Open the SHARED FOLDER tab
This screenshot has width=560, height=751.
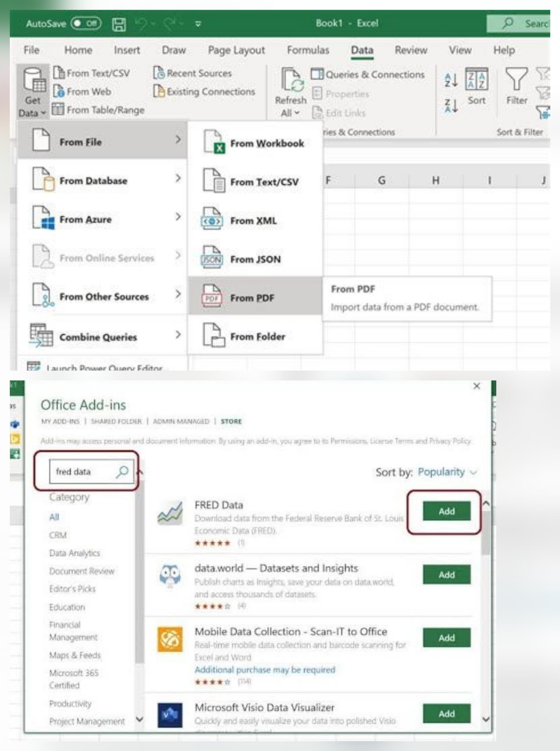(116, 421)
